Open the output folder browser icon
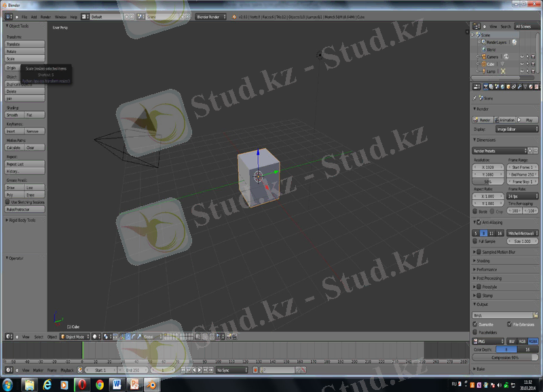Viewport: 543px width, 392px height. tap(536, 315)
